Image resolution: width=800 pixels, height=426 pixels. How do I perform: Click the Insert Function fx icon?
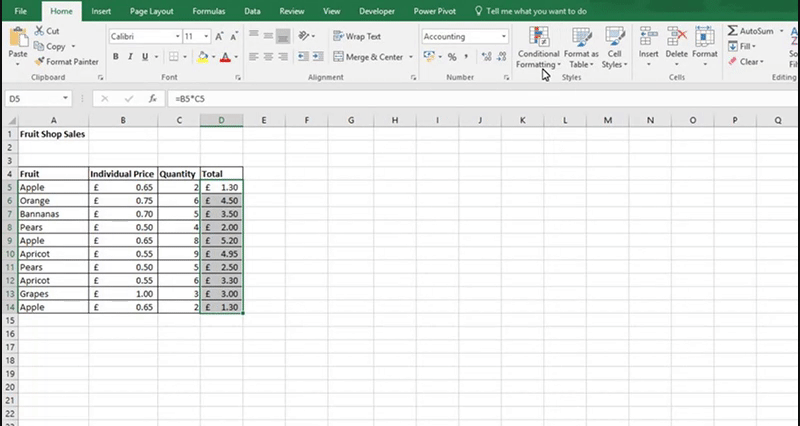(x=153, y=99)
